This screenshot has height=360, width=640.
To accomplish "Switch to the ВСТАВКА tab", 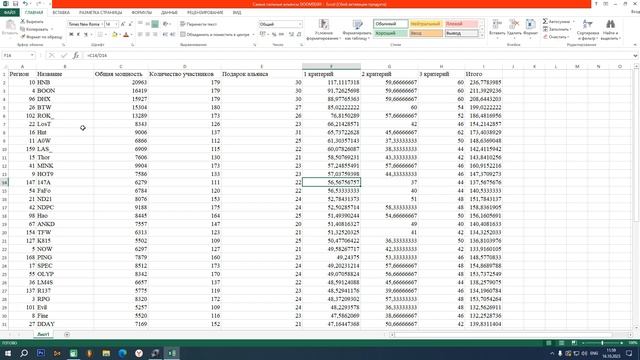I will pyautogui.click(x=61, y=13).
